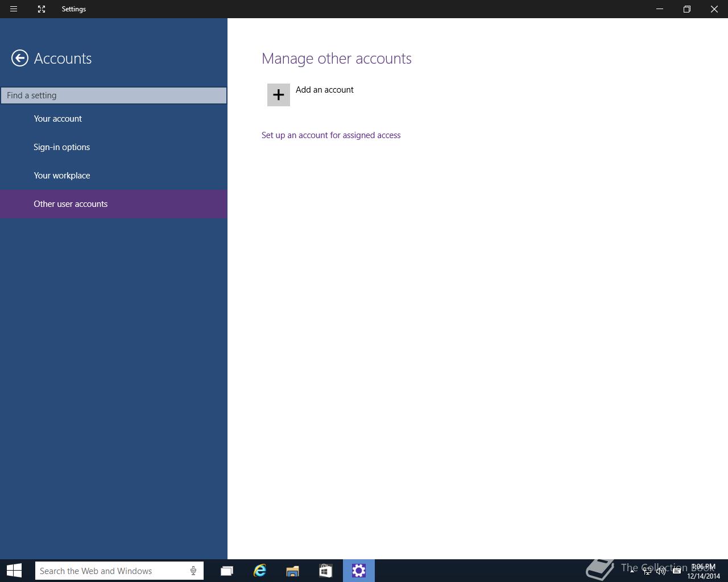Screen dimensions: 728x582
Task: Close the Settings window
Action: [x=714, y=9]
